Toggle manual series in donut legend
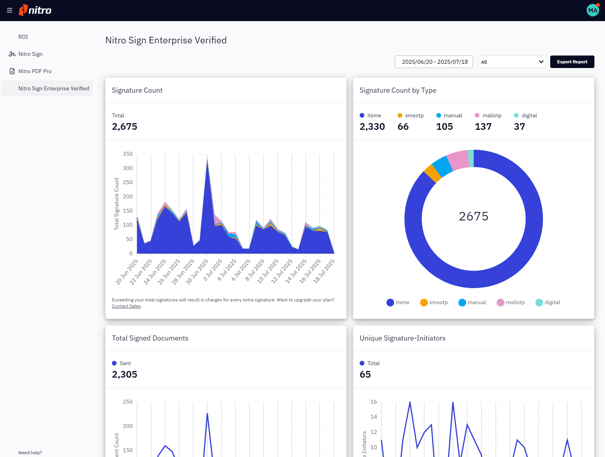 tap(471, 302)
